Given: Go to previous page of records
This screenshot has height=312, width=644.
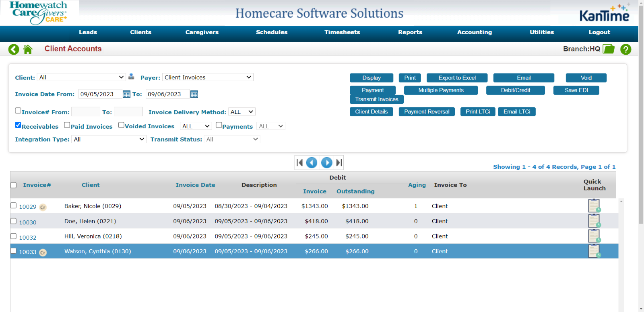Looking at the screenshot, I should coord(312,162).
